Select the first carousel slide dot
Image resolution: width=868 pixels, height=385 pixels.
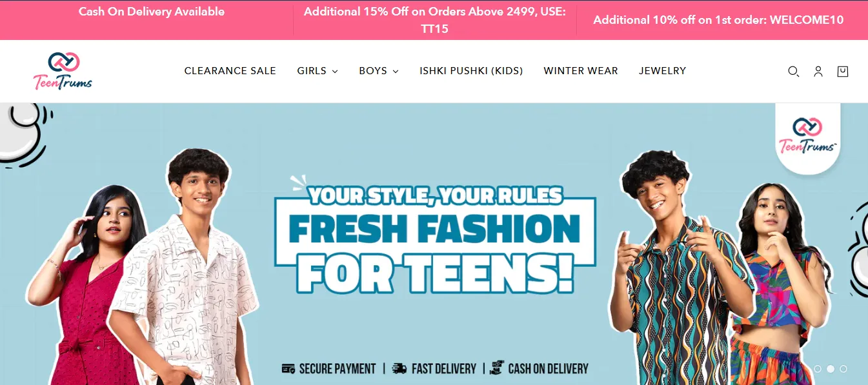click(x=818, y=369)
